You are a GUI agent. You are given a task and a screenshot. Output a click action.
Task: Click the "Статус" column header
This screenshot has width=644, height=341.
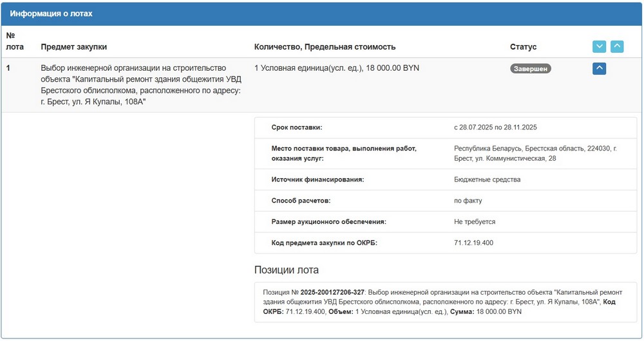click(523, 47)
